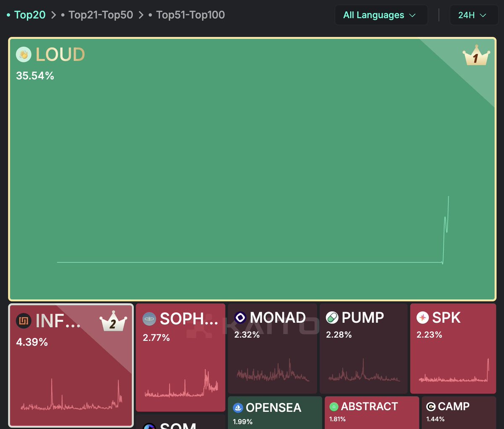Viewport: 504px width, 429px height.
Task: Click the 1.81% mindshare value
Action: pos(337,419)
